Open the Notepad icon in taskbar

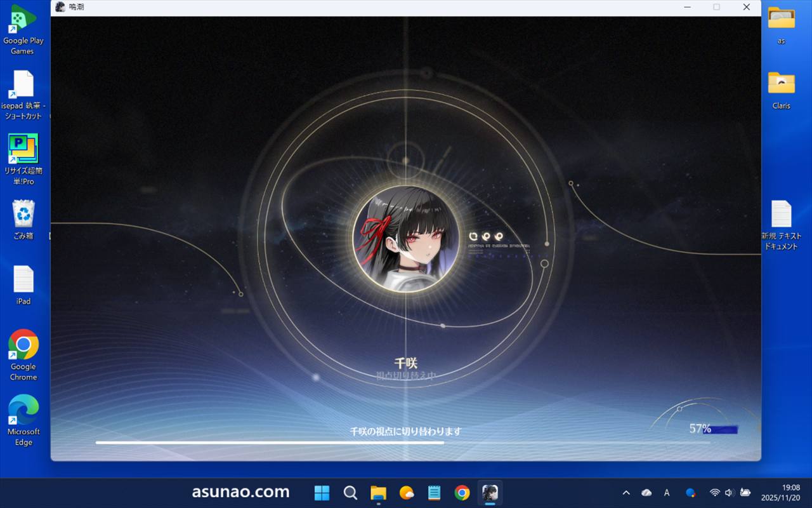coord(434,493)
